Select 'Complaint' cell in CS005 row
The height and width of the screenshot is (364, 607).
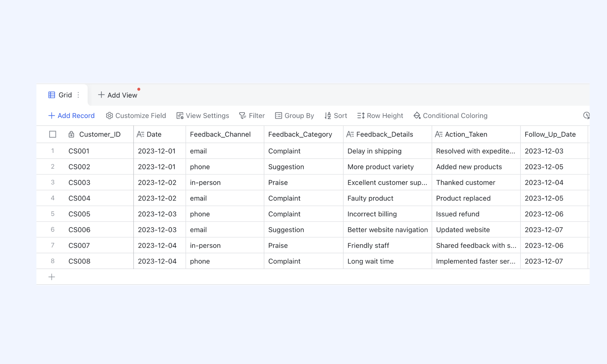[x=303, y=214]
